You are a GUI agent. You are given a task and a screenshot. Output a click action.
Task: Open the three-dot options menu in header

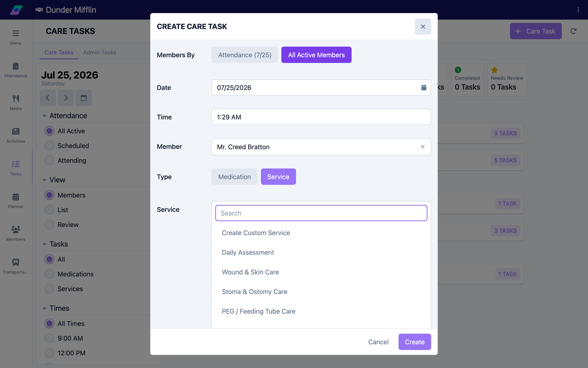click(578, 10)
